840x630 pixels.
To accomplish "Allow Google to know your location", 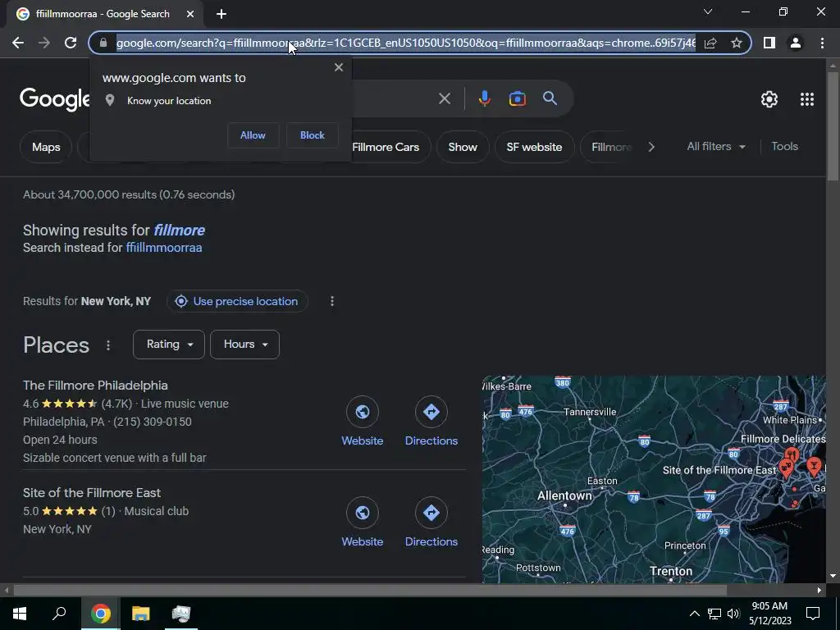I will pyautogui.click(x=253, y=135).
